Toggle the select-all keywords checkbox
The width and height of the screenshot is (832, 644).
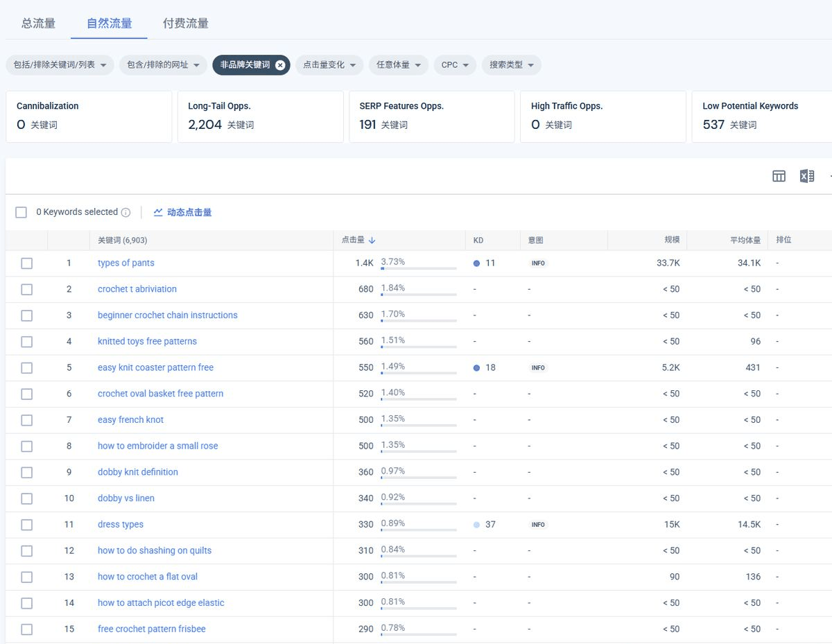tap(21, 212)
